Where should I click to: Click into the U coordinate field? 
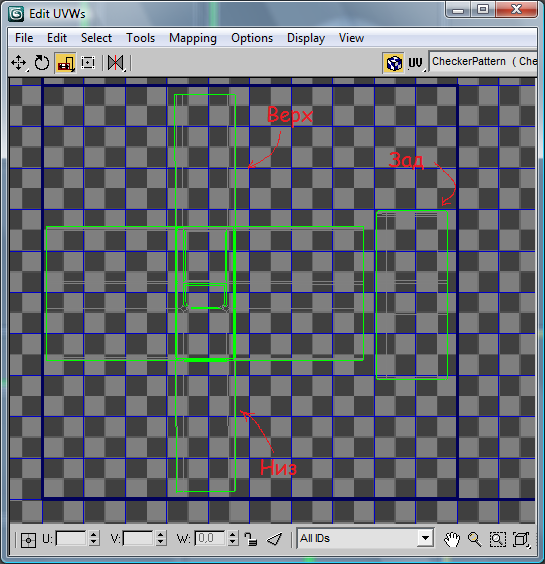pos(71,538)
